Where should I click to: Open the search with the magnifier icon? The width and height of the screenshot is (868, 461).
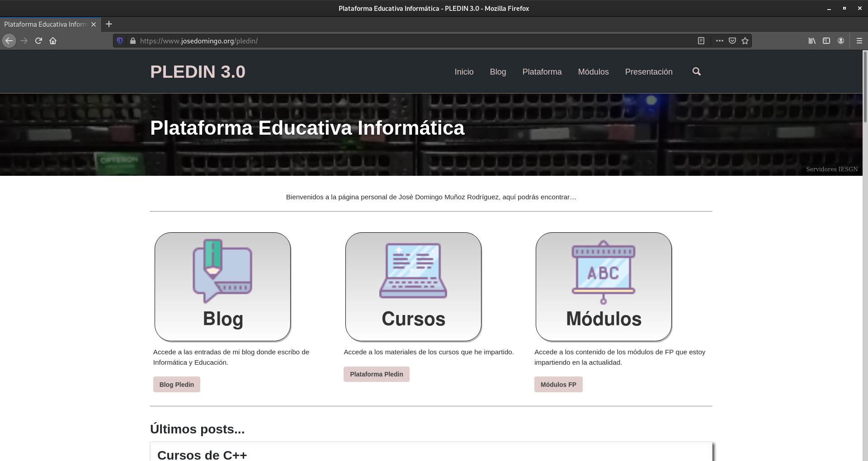click(696, 71)
